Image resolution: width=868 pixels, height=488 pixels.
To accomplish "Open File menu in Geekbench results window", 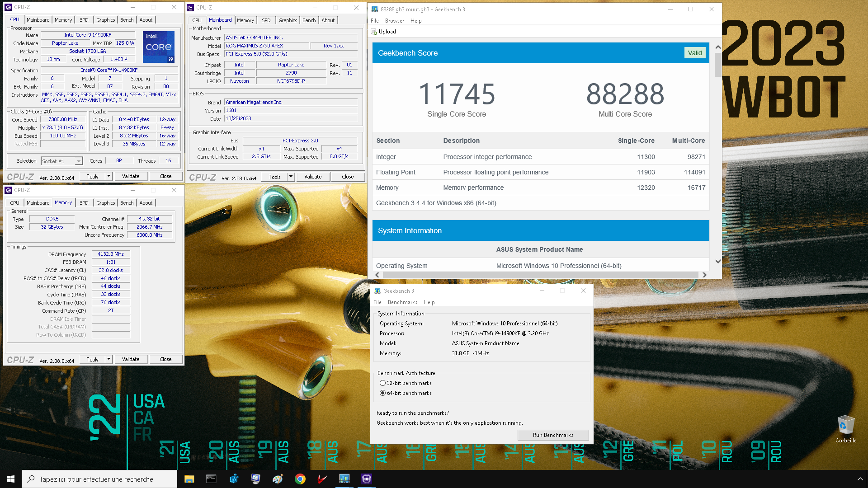I will point(375,21).
